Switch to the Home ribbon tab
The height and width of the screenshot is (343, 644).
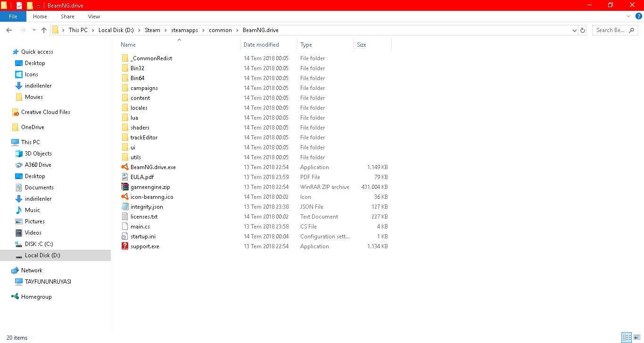[40, 16]
